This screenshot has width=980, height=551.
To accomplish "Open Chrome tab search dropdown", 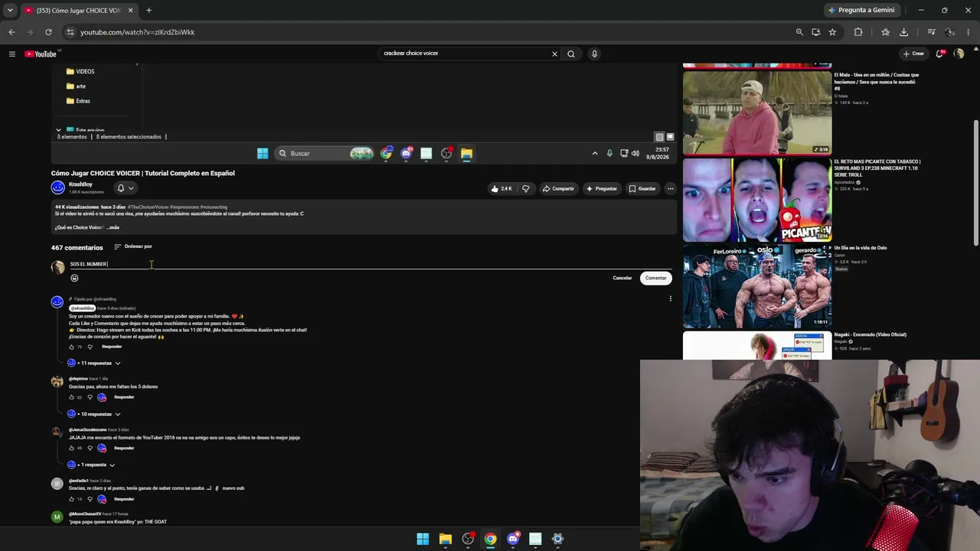I will point(10,10).
